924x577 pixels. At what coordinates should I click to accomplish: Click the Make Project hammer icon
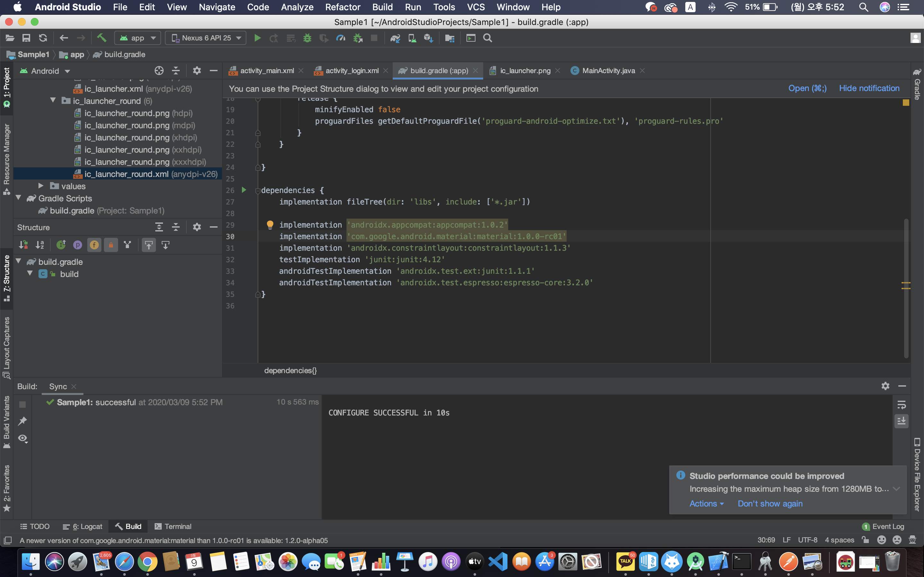(102, 38)
